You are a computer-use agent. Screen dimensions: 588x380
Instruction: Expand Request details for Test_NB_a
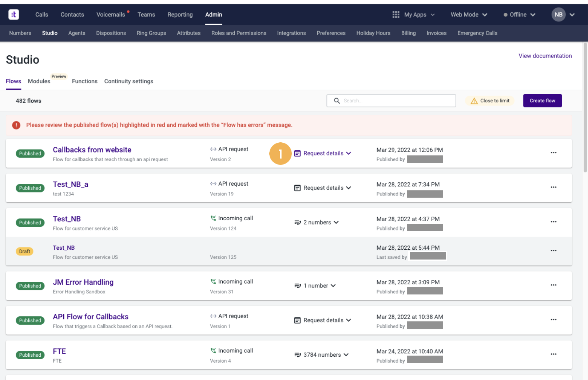pyautogui.click(x=322, y=188)
